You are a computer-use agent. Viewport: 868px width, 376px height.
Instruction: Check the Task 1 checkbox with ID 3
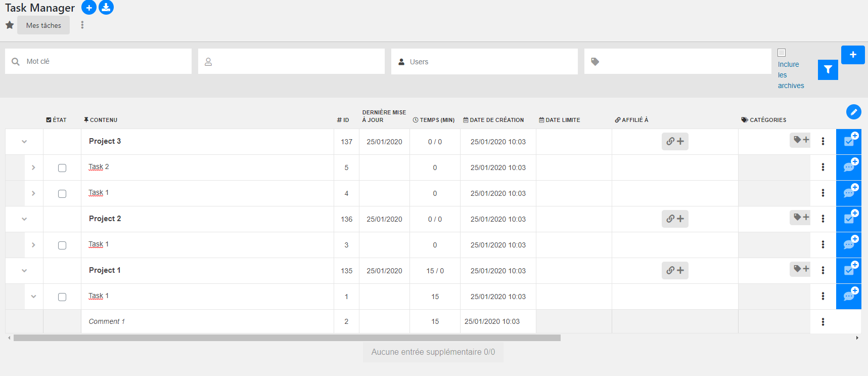coord(62,245)
